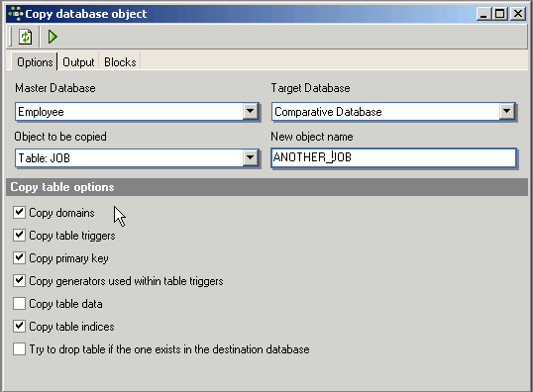
Task: Click the Target Database label
Action: click(x=310, y=88)
